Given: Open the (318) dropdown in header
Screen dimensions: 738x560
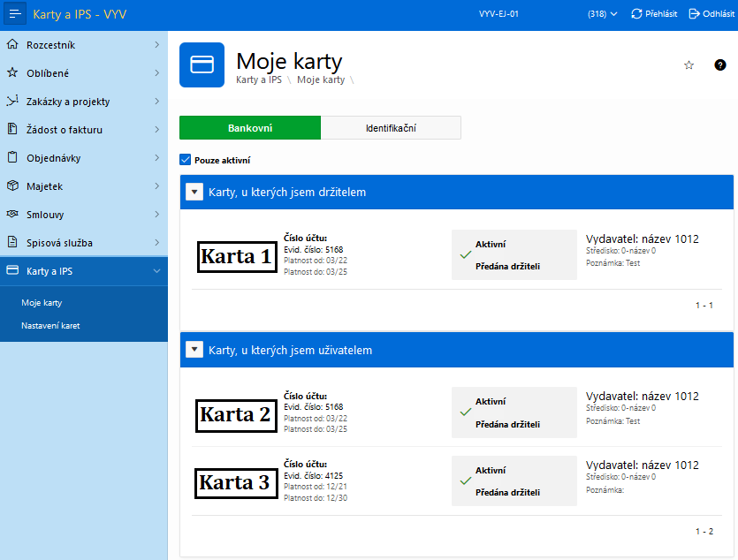Looking at the screenshot, I should (x=602, y=13).
